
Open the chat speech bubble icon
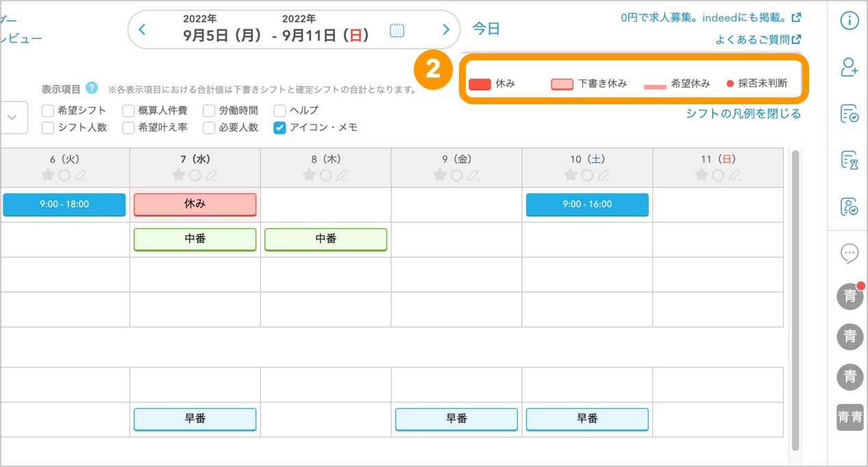coord(850,253)
